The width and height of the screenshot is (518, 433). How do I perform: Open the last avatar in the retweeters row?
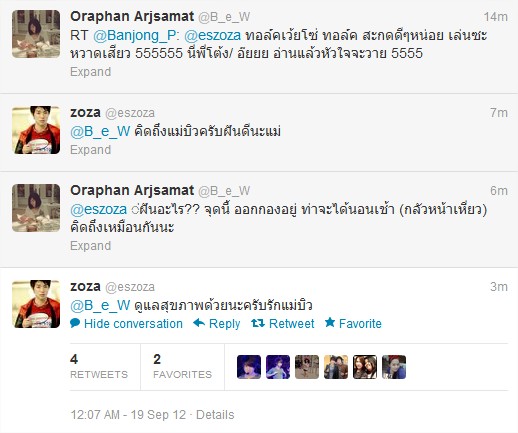point(394,367)
